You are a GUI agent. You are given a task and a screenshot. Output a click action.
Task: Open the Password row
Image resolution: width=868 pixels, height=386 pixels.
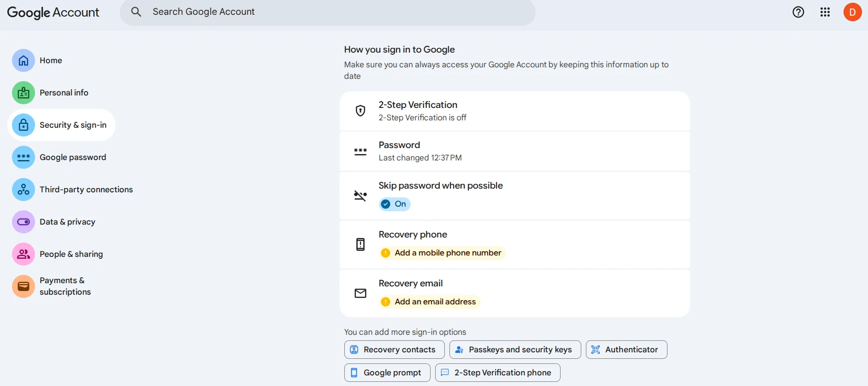click(515, 151)
